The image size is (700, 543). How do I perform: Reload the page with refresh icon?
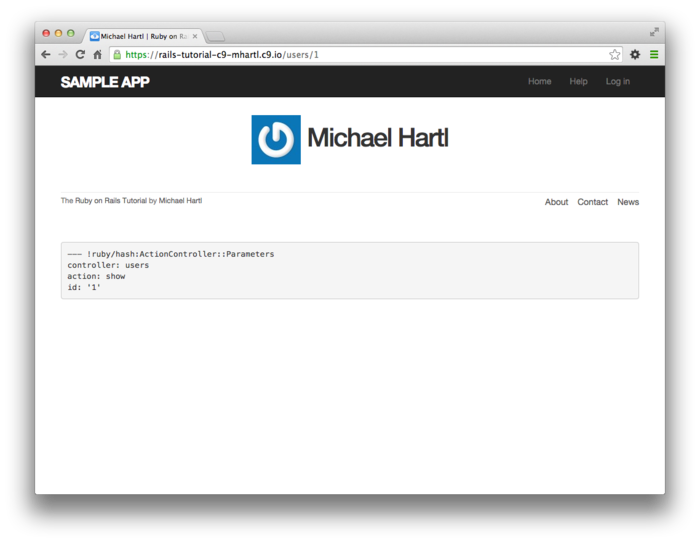point(80,54)
